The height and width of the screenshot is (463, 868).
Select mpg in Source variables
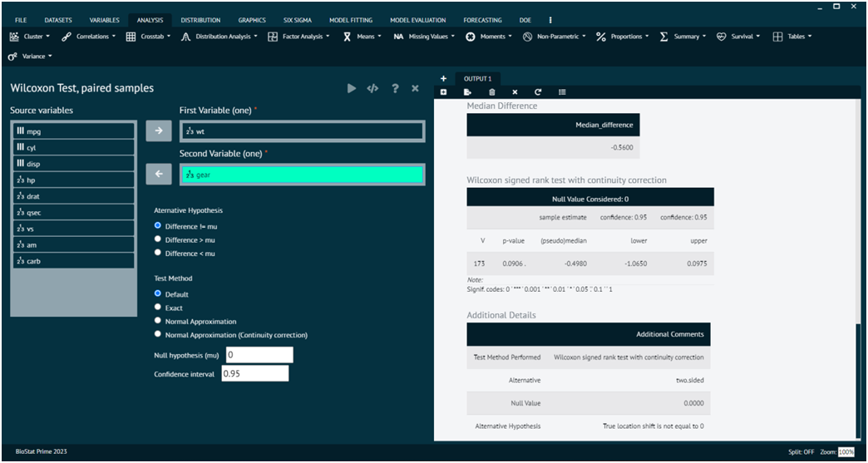tap(74, 131)
